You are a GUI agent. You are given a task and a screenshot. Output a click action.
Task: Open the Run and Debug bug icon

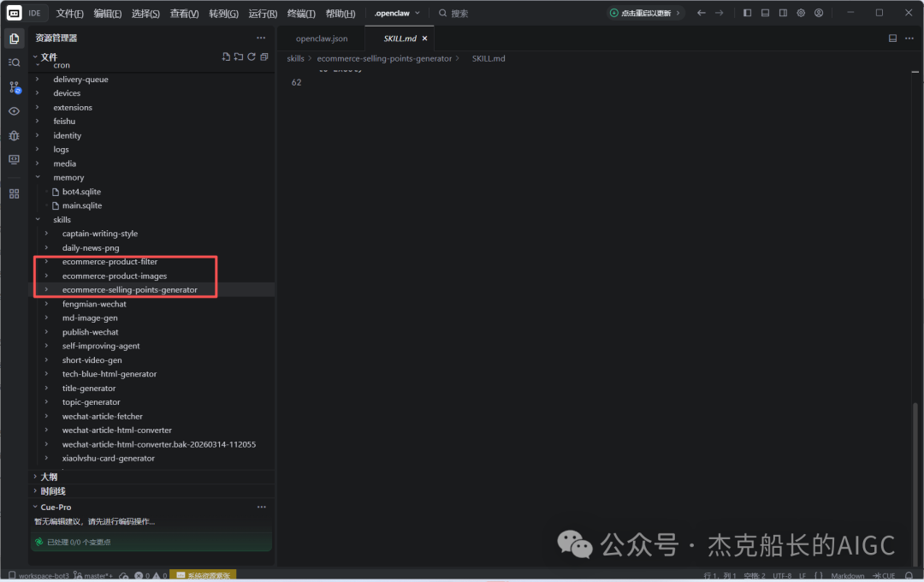click(15, 135)
